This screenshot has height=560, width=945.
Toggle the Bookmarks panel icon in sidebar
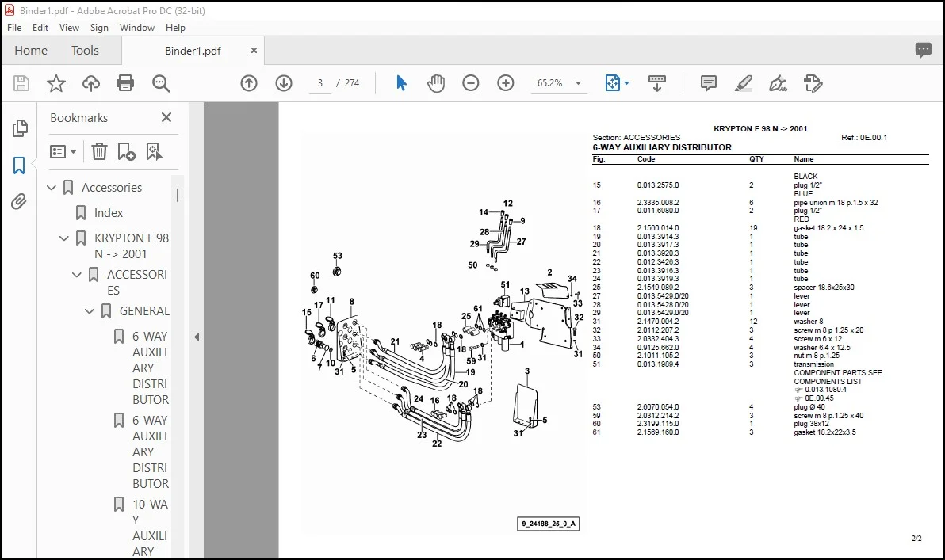[x=19, y=165]
